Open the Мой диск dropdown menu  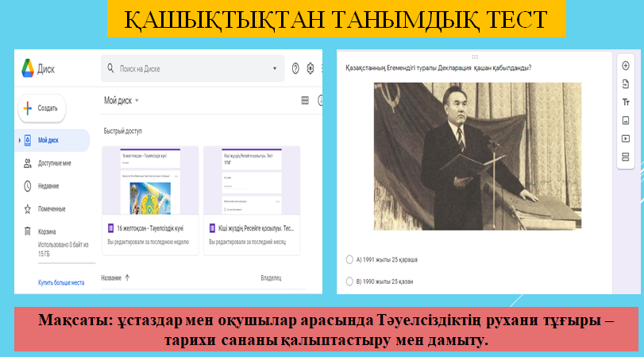pos(121,100)
